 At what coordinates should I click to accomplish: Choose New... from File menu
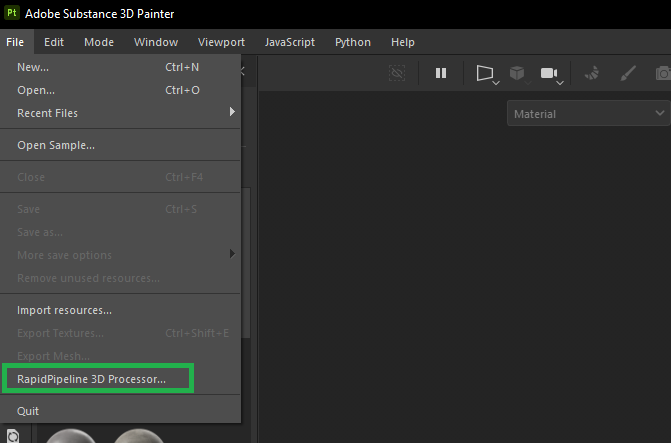tap(120, 67)
